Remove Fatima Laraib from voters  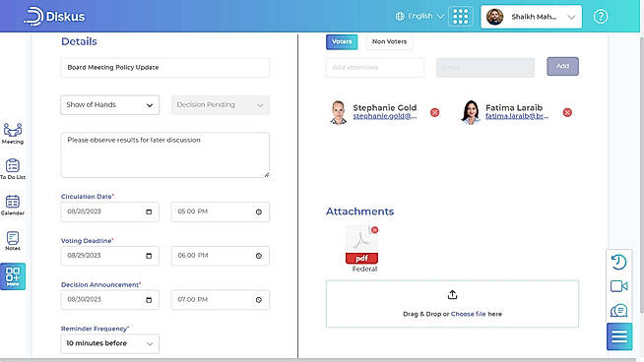pos(567,112)
